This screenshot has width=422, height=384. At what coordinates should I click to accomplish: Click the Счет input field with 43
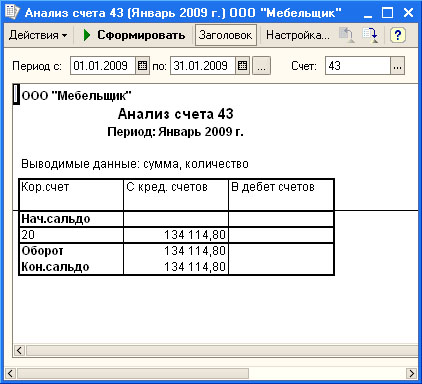pyautogui.click(x=357, y=66)
